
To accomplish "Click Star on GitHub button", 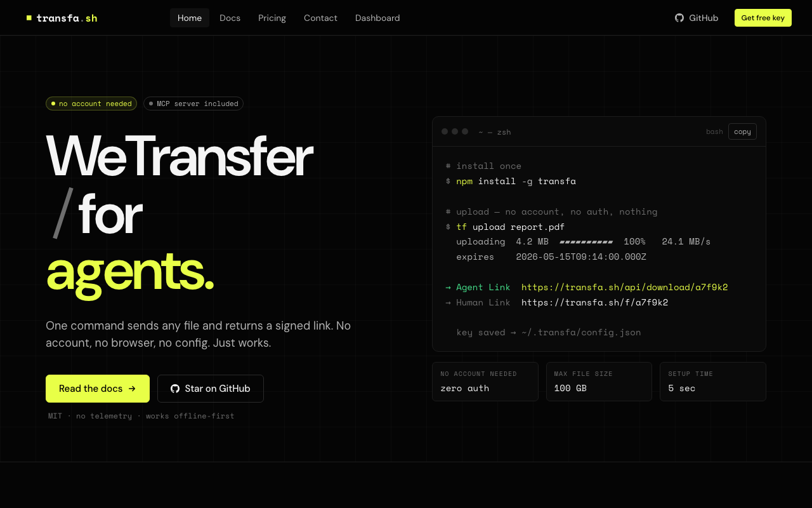I will tap(211, 389).
